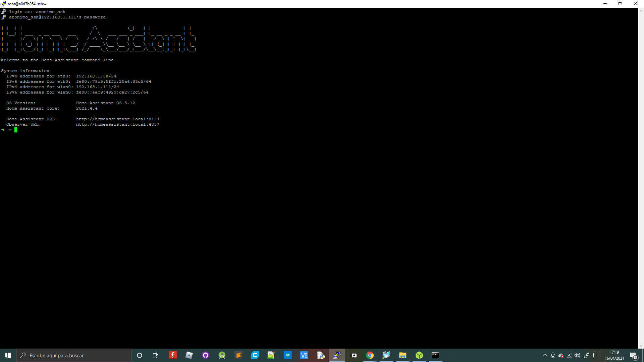
Task: Open Wi-Fi network settings in tray
Action: coord(570,355)
